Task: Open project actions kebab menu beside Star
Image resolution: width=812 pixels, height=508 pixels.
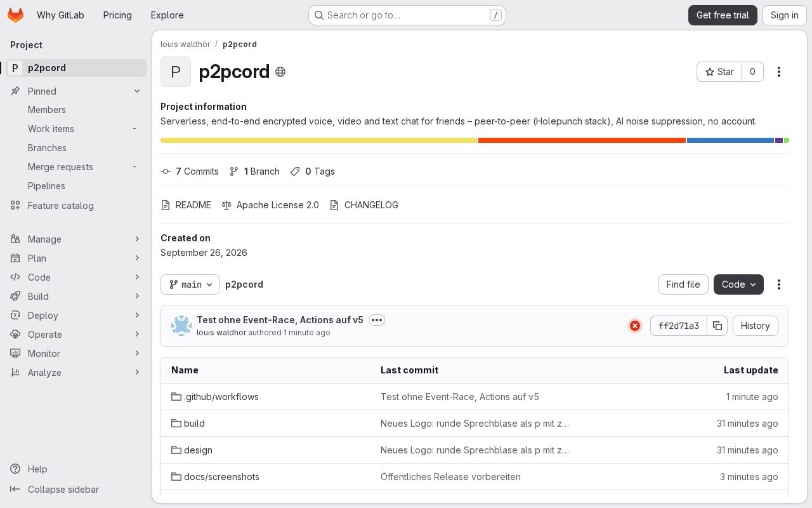Action: pos(779,72)
